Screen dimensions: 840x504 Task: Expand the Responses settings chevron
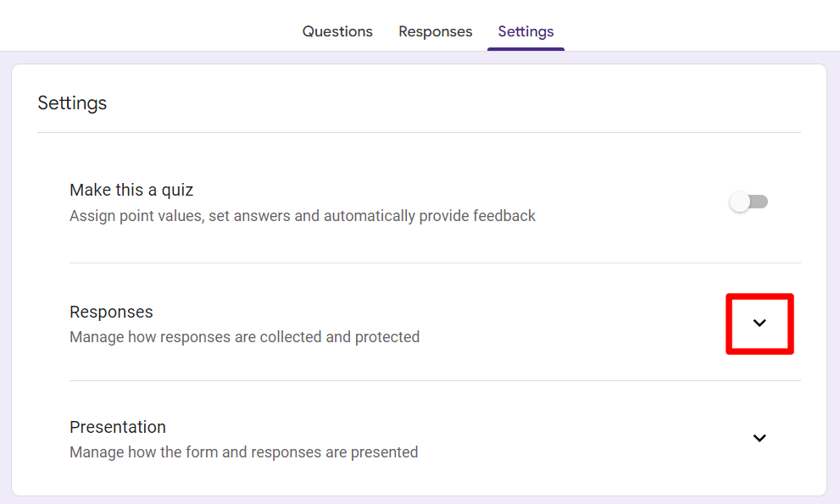(759, 323)
